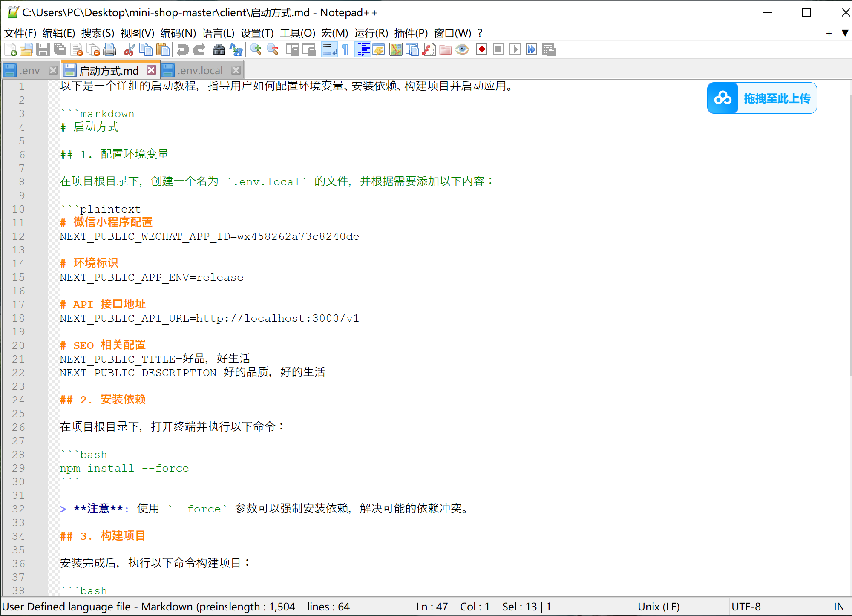
Task: Close the 启动方式.md tab
Action: click(151, 70)
